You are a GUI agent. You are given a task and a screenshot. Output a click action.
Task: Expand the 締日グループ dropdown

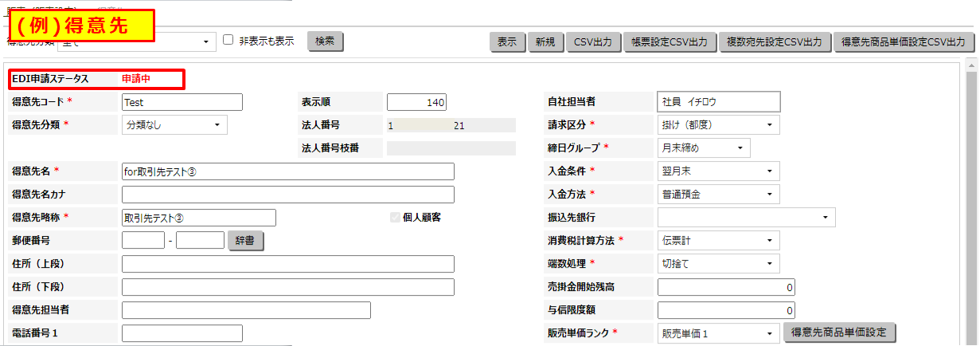pyautogui.click(x=704, y=148)
